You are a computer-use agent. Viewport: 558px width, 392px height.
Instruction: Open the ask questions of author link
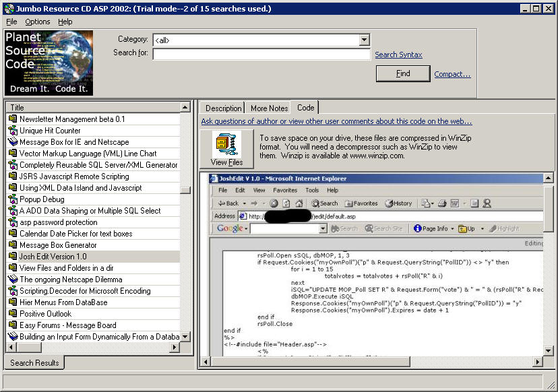click(336, 121)
